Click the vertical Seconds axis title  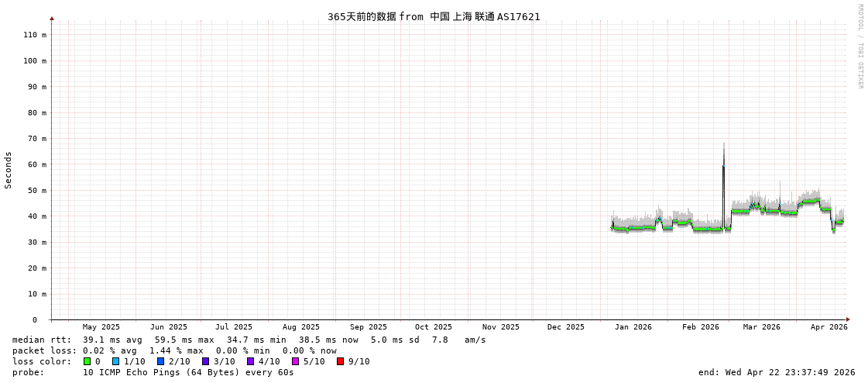(9, 170)
